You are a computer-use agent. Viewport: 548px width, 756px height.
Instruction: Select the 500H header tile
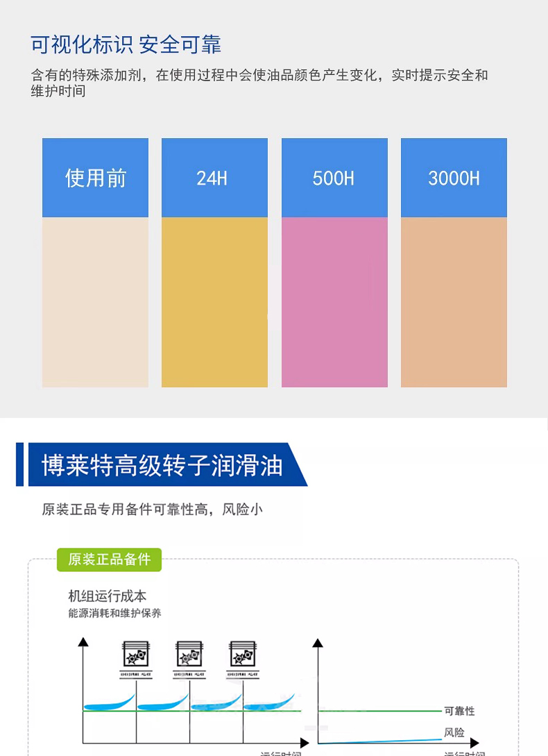334,178
